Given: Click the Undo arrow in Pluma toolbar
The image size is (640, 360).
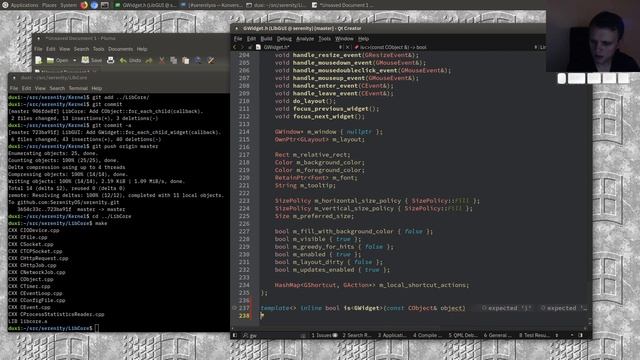Looking at the screenshot, I should click(123, 60).
